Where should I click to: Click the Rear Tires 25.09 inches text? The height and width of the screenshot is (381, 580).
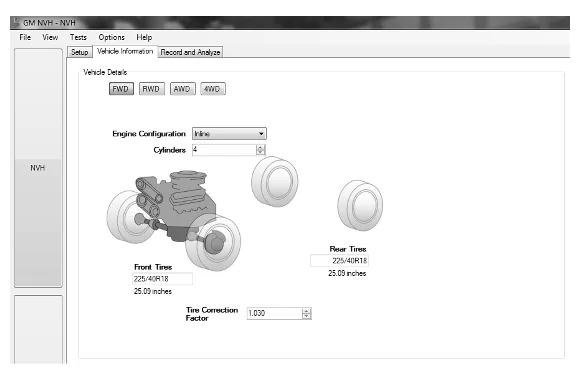(347, 273)
